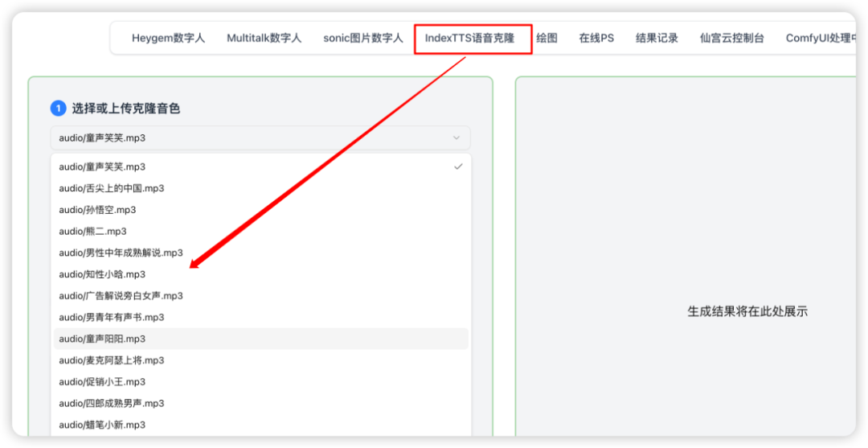This screenshot has width=868, height=448.
Task: Pick the audio/孙悟空.mp3 voice
Action: 260,210
